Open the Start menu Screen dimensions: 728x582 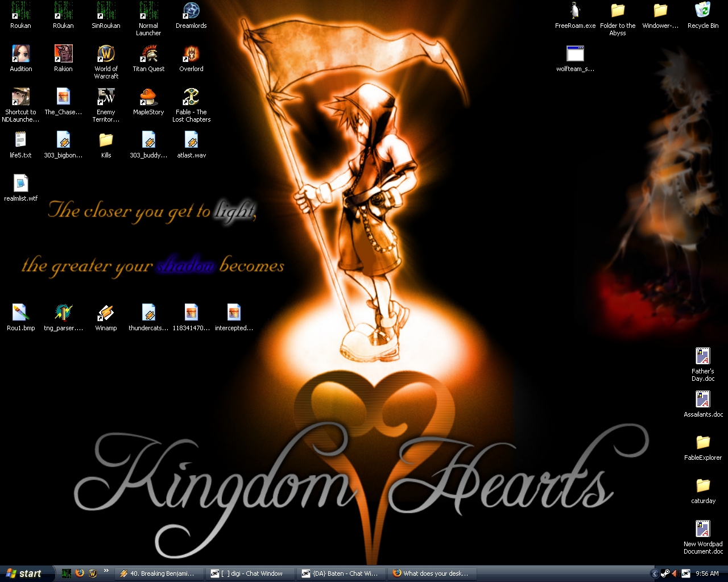pyautogui.click(x=27, y=573)
